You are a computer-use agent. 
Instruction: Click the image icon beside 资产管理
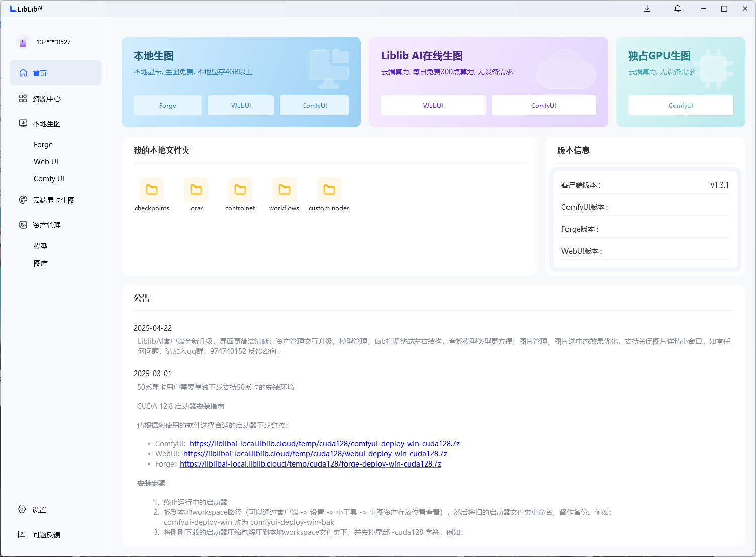[x=23, y=225]
